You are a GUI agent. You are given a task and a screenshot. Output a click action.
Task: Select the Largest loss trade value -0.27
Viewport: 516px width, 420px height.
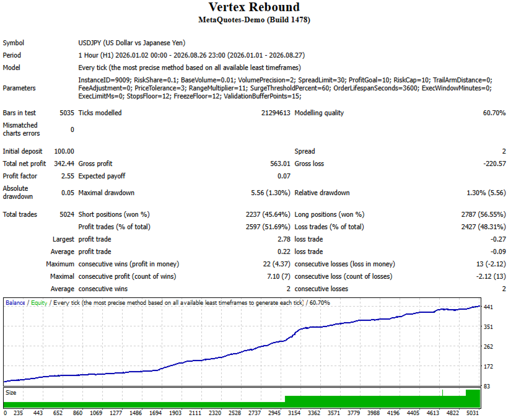pyautogui.click(x=498, y=239)
